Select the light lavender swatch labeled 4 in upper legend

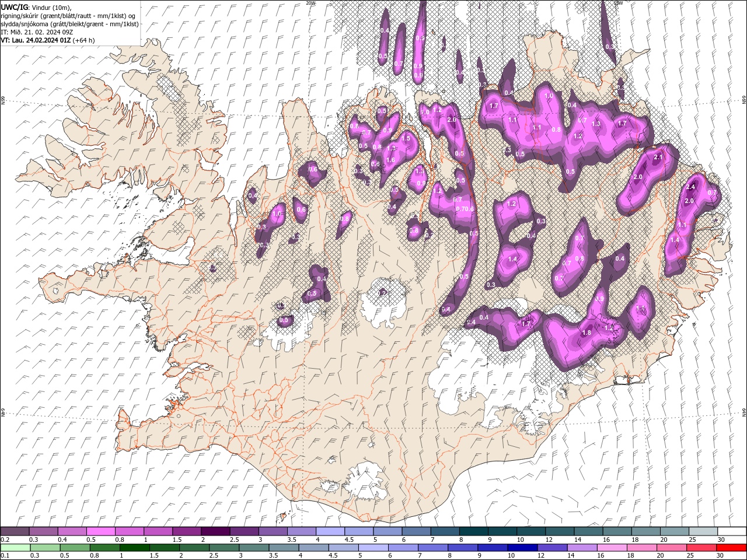pos(330,531)
